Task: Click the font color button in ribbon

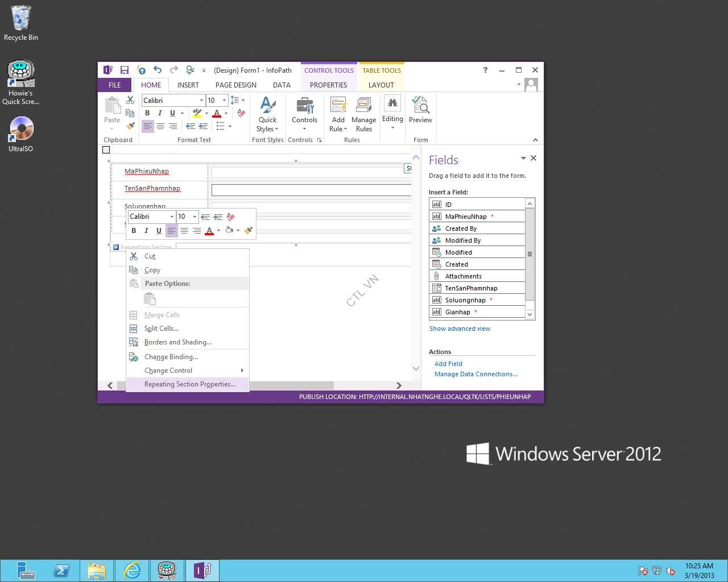Action: (216, 113)
